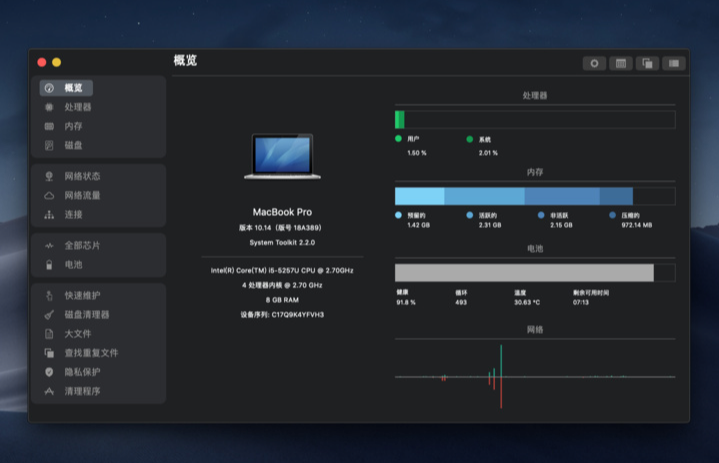Select 连接 connections in the sidebar

pyautogui.click(x=73, y=214)
